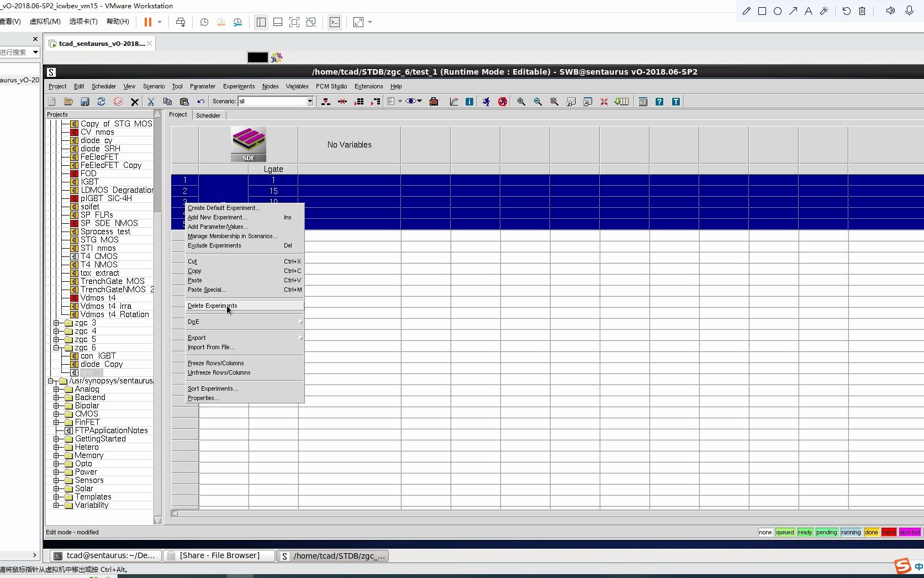Pause the virtual machine in VMware toolbar
The height and width of the screenshot is (578, 924).
tap(147, 22)
